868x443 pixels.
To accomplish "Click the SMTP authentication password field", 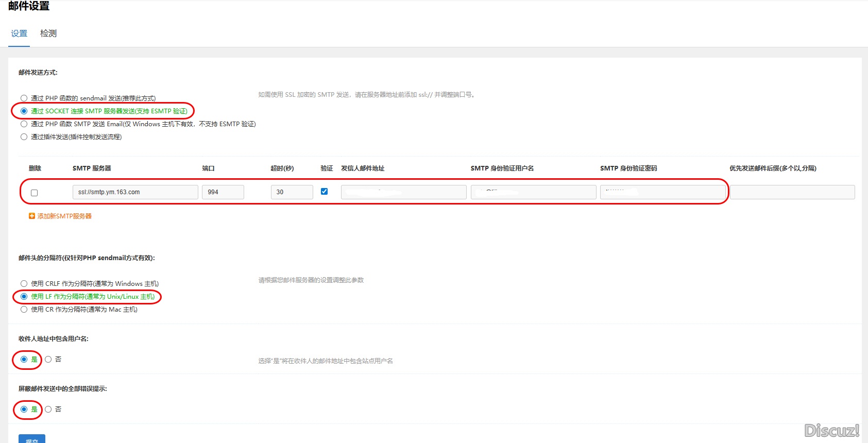I will 662,192.
